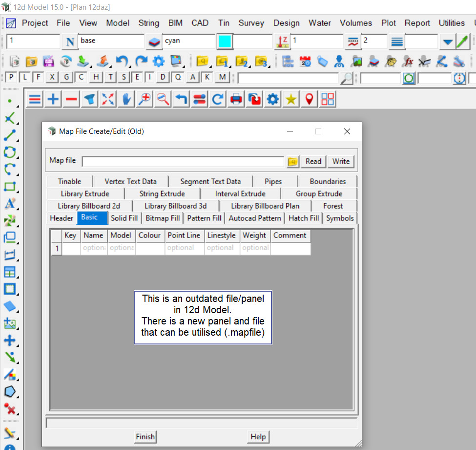The height and width of the screenshot is (450, 476).
Task: Click the Map file text field
Action: [x=183, y=162]
